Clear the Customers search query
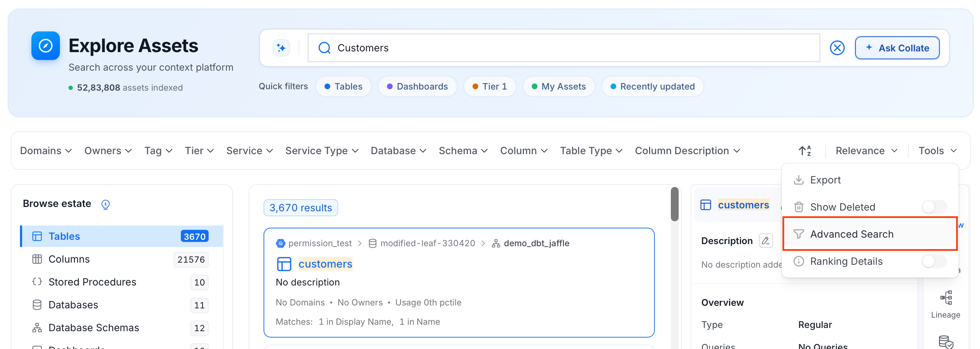This screenshot has width=980, height=349. click(x=837, y=48)
